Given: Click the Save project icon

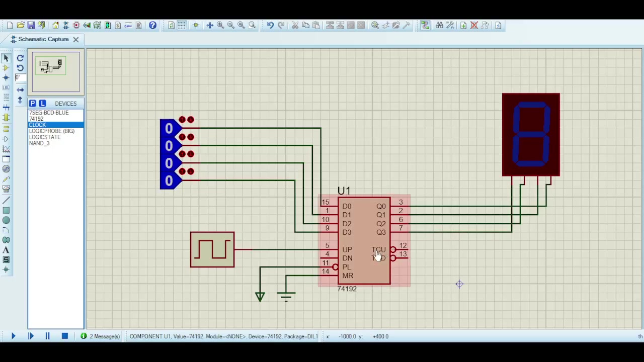Looking at the screenshot, I should pos(31,25).
